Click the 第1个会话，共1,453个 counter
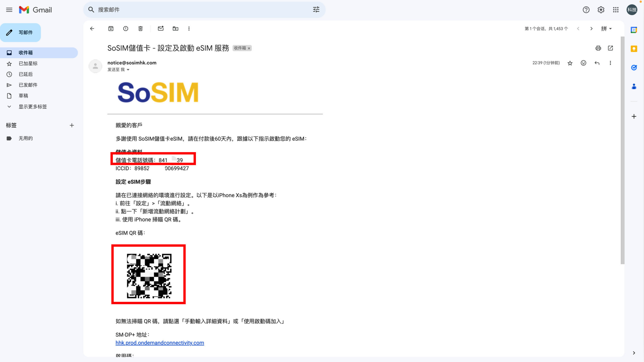The image size is (644, 362). coord(546,29)
